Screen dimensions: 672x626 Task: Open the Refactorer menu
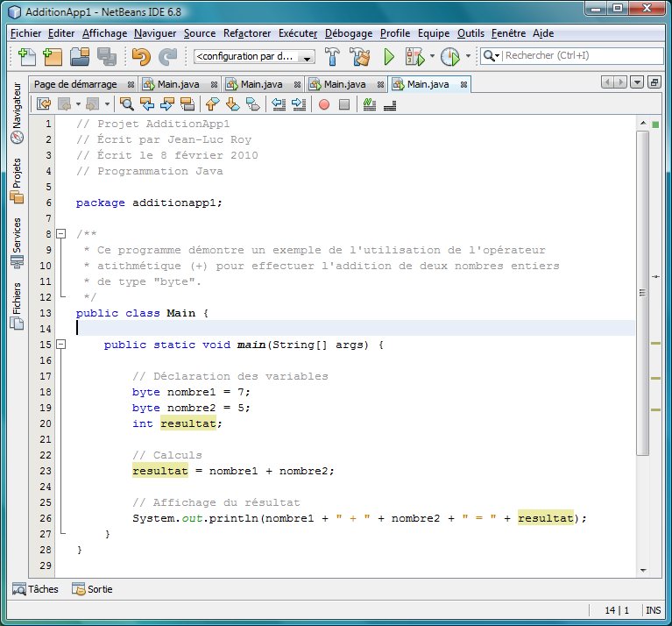pyautogui.click(x=247, y=33)
